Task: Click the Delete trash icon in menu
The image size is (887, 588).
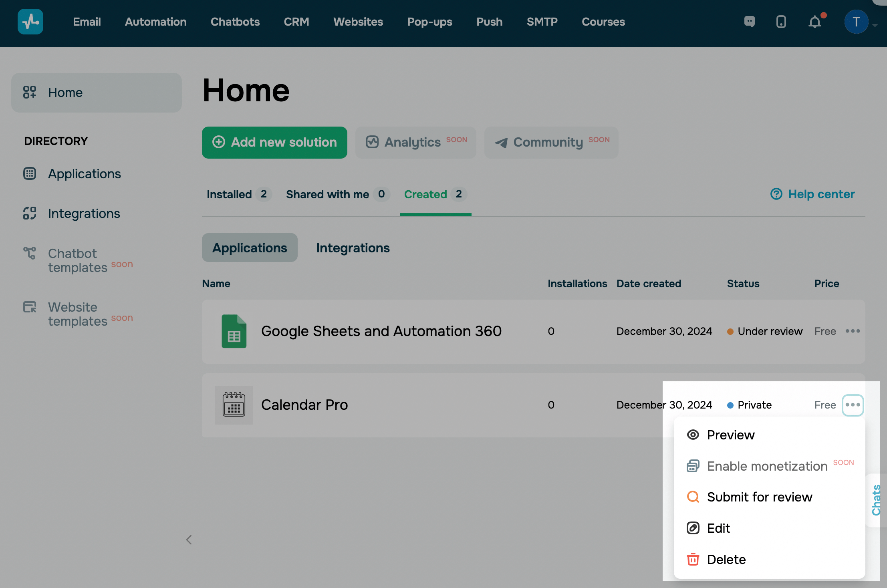Action: tap(693, 559)
